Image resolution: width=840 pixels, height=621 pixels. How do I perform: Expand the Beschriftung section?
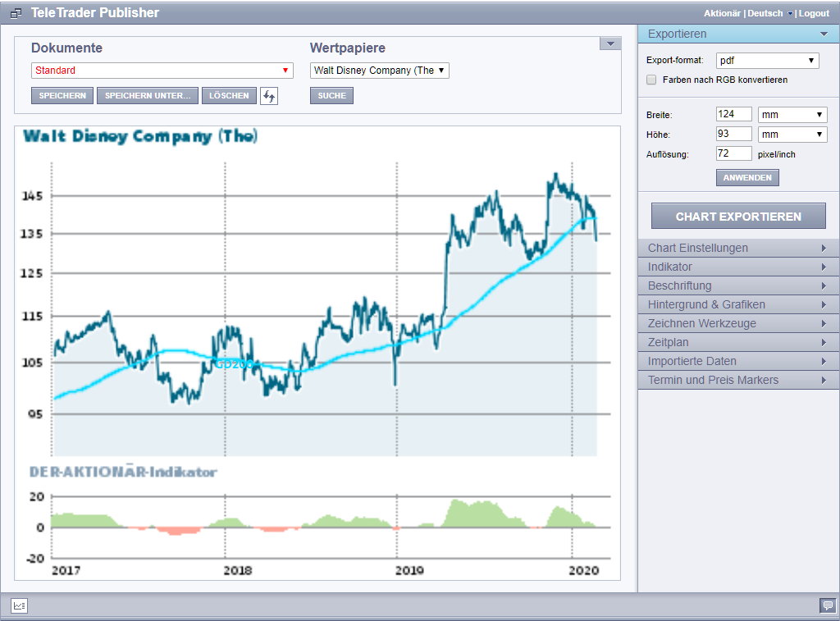coord(738,285)
